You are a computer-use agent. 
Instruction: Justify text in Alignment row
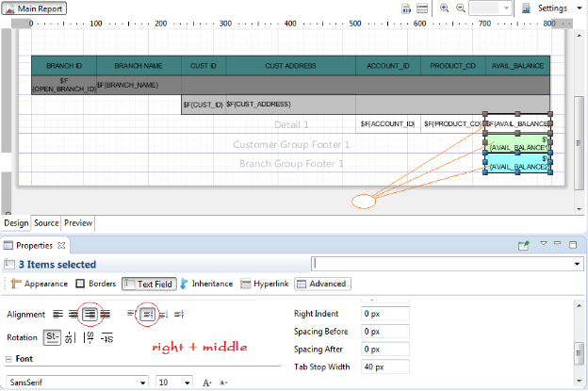point(105,314)
